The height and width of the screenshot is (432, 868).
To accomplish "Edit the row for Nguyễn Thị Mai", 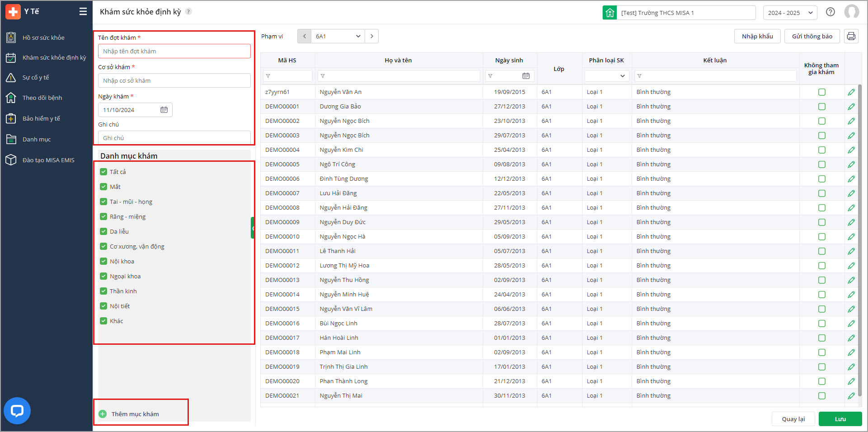I will point(851,396).
